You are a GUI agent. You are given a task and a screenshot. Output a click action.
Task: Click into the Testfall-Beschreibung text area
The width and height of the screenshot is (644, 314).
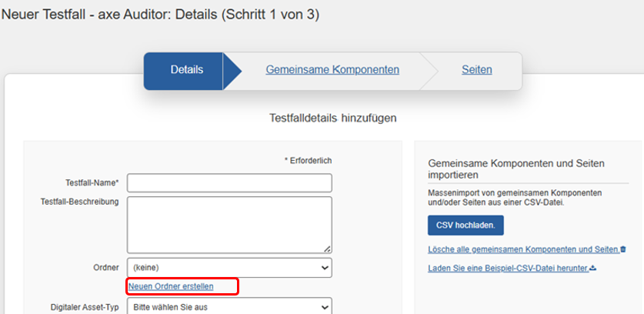229,224
